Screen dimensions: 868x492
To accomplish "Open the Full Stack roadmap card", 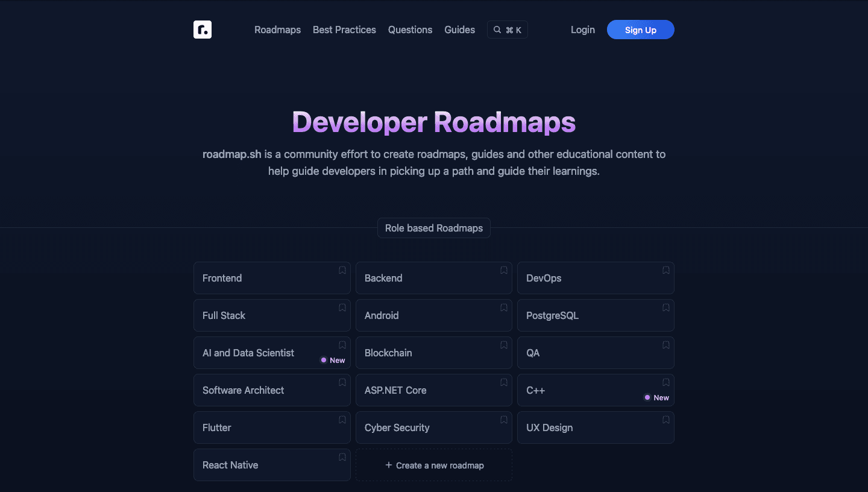I will pyautogui.click(x=272, y=315).
